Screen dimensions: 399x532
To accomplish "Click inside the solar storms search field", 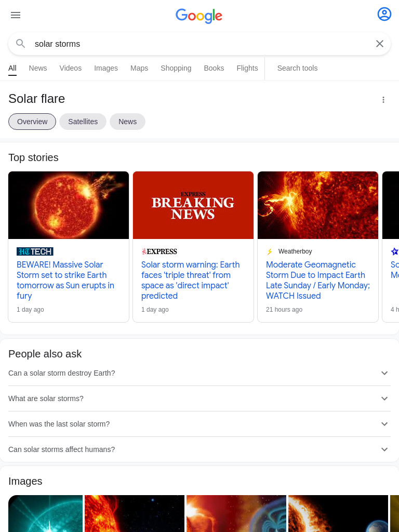I will 200,44.
